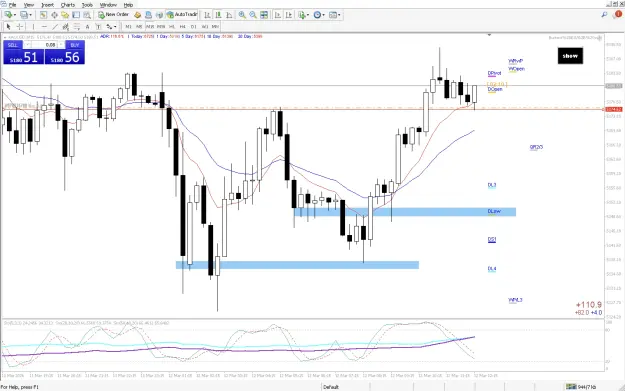Select the cursor arrow tool
The image size is (625, 391).
8,27
